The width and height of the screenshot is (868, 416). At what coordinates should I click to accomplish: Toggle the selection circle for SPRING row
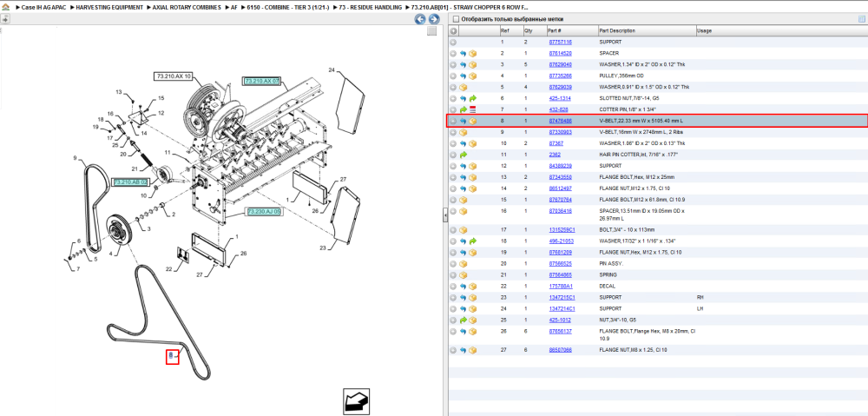tap(453, 274)
